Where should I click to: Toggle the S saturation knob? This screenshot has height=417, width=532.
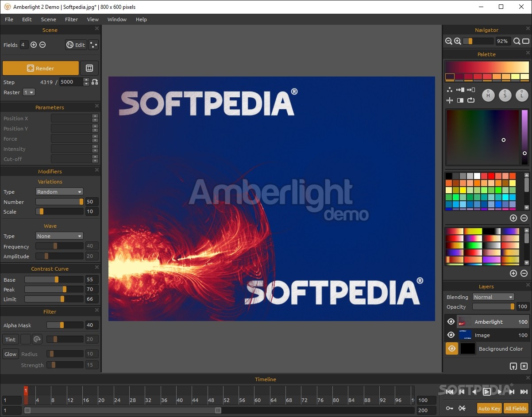(x=505, y=95)
